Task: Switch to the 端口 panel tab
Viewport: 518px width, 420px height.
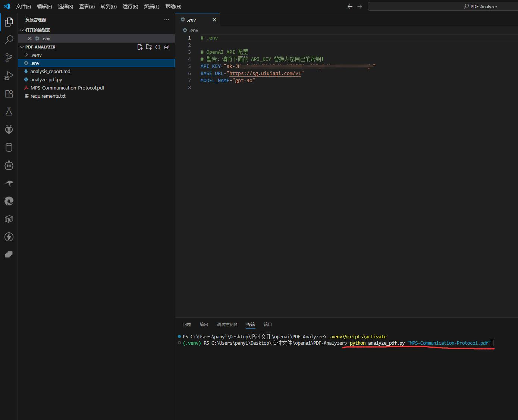Action: coord(268,325)
